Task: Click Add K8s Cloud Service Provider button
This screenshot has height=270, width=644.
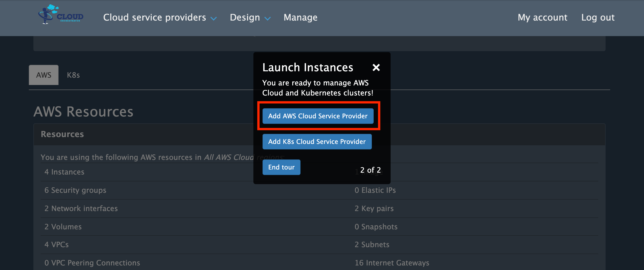Action: click(x=317, y=142)
